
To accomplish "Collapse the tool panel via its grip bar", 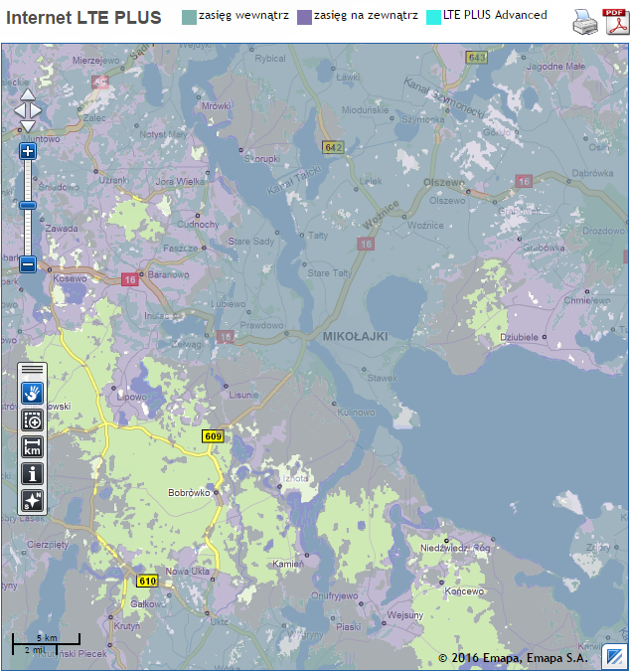I will pos(33,369).
